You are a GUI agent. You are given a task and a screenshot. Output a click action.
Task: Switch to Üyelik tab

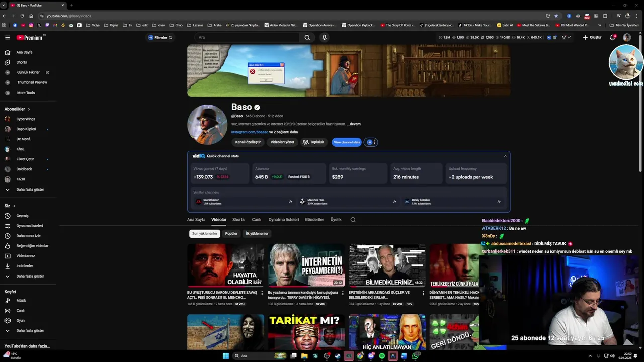pyautogui.click(x=336, y=220)
